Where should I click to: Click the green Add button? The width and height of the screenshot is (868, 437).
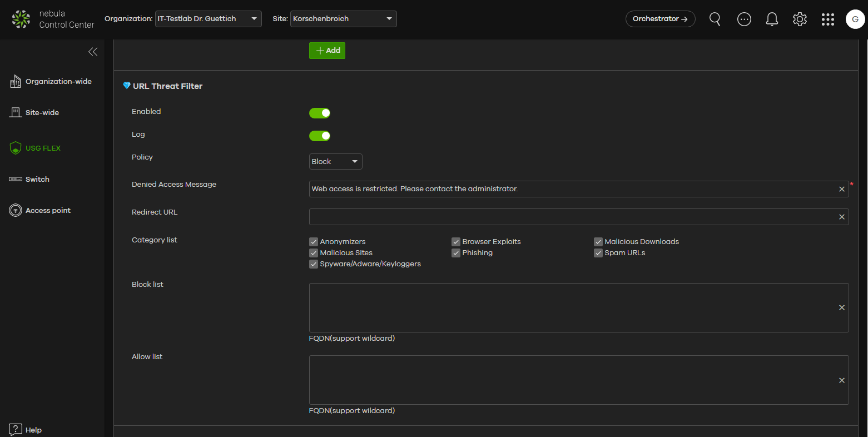click(x=327, y=51)
